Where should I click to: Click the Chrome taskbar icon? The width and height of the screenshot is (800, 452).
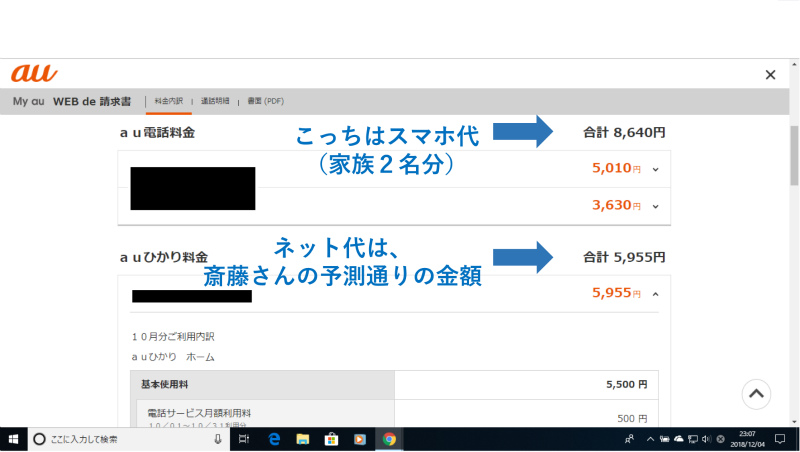click(389, 439)
